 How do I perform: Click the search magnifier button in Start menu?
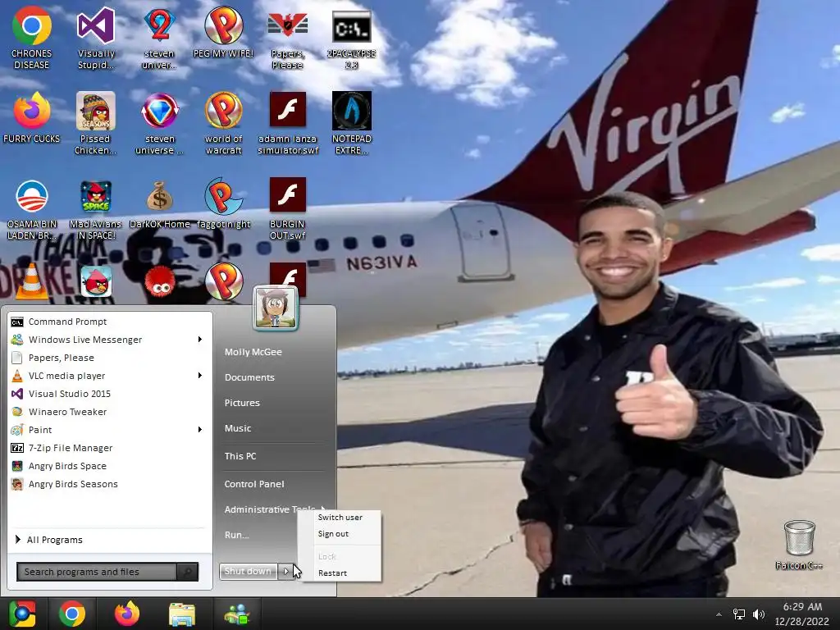point(188,572)
